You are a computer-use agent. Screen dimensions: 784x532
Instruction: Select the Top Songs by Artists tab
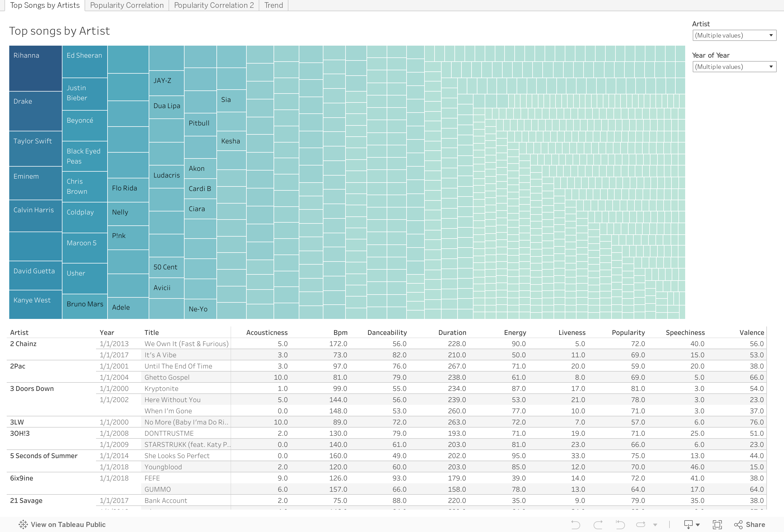tap(44, 5)
